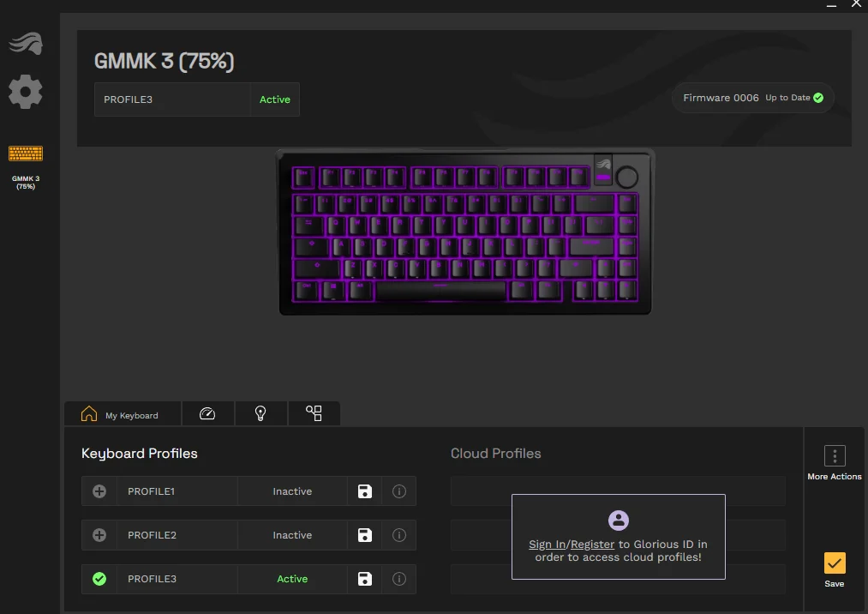This screenshot has height=614, width=868.
Task: Switch to the My Keyboard tab
Action: [123, 414]
